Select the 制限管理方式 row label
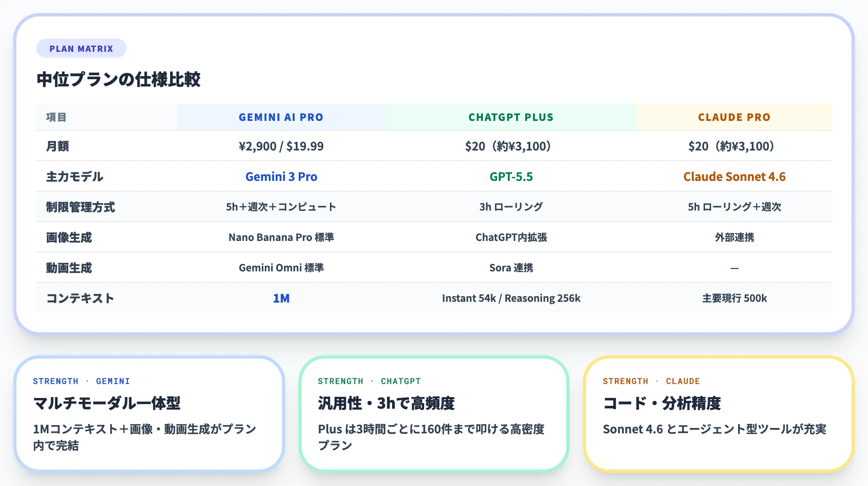Image resolution: width=868 pixels, height=486 pixels. pos(81,207)
